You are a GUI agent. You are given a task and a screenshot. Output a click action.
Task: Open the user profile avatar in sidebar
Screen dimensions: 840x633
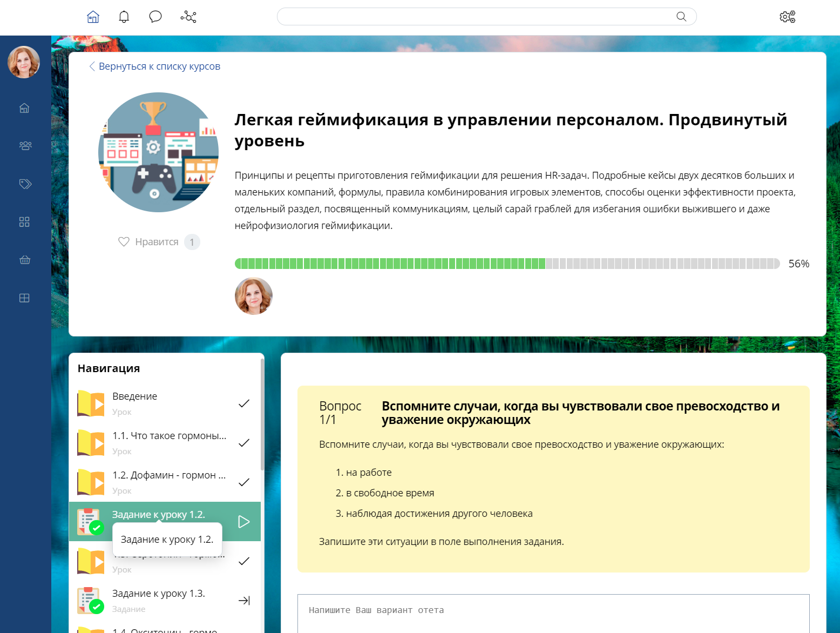[x=24, y=62]
